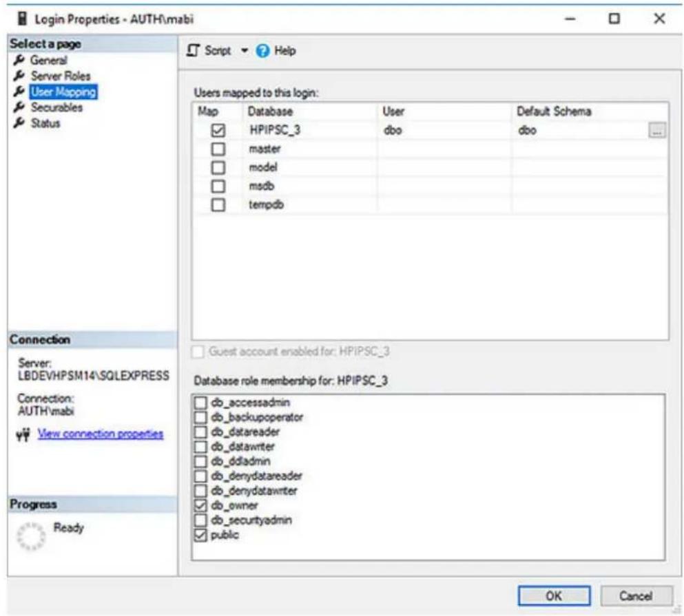684x616 pixels.
Task: Click the connection properties plug icon
Action: click(x=23, y=434)
